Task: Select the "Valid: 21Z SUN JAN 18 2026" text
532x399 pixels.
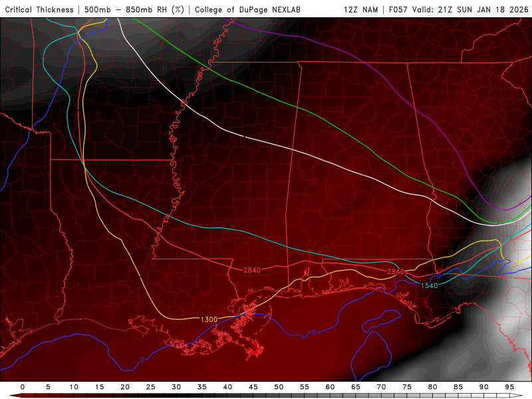Action: 470,10
